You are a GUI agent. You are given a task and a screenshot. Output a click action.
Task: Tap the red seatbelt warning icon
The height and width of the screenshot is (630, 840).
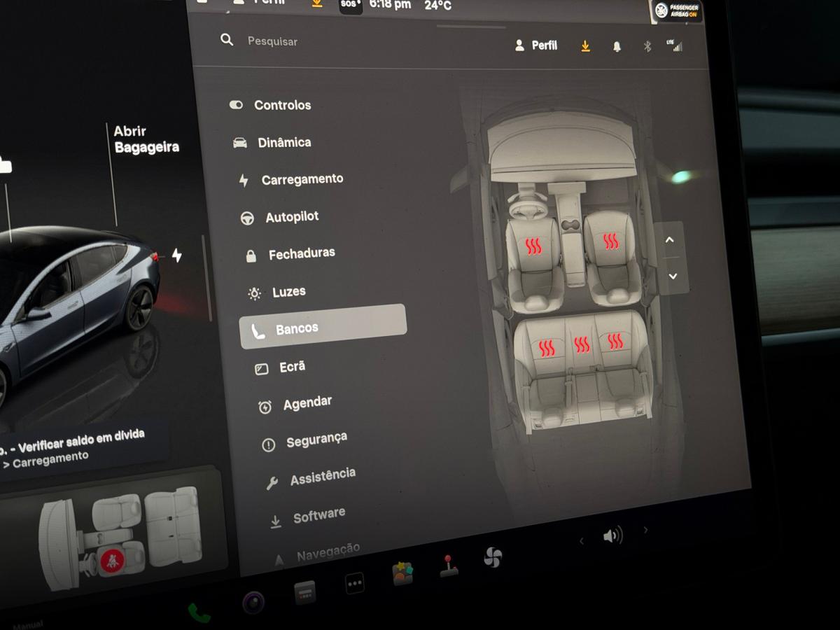pos(111,560)
